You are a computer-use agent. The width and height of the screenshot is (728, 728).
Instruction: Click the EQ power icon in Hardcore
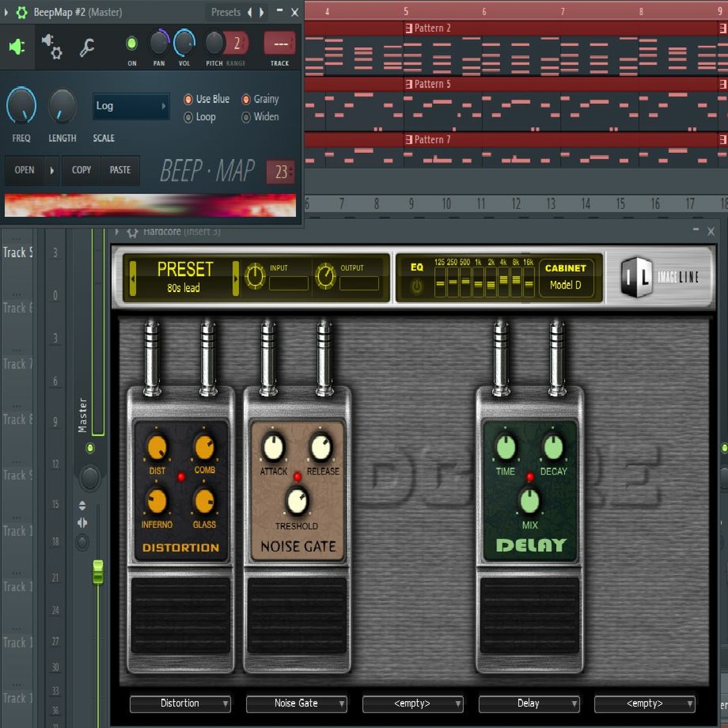coord(417,286)
